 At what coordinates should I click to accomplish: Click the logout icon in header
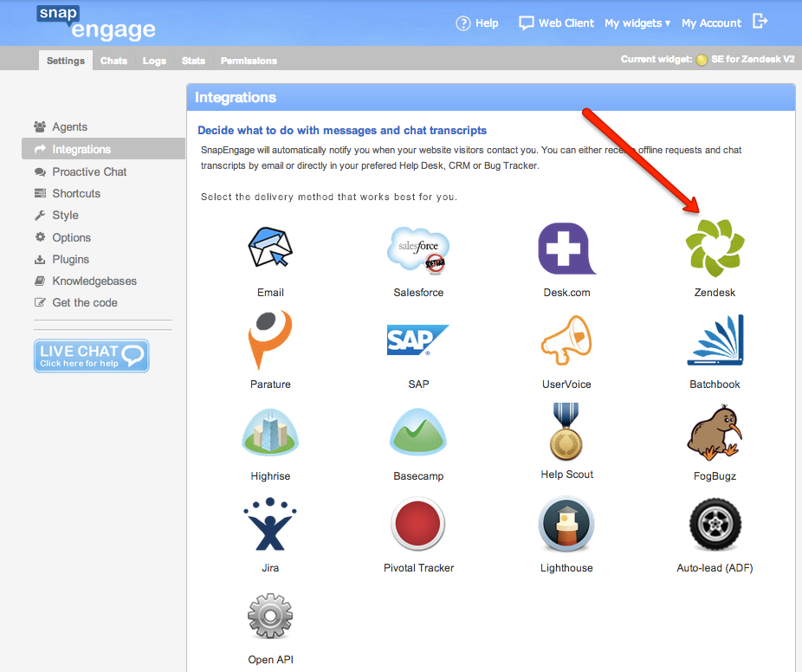tap(760, 22)
